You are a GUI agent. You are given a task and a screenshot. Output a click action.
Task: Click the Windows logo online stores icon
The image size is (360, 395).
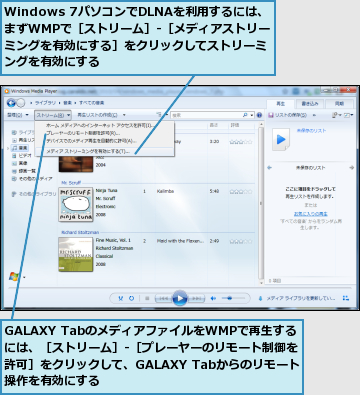[x=13, y=276]
